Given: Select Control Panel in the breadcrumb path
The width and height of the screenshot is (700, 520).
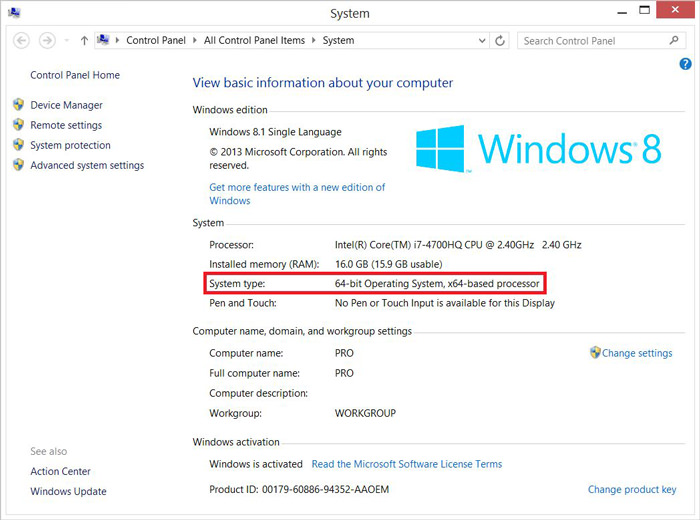Looking at the screenshot, I should 155,41.
